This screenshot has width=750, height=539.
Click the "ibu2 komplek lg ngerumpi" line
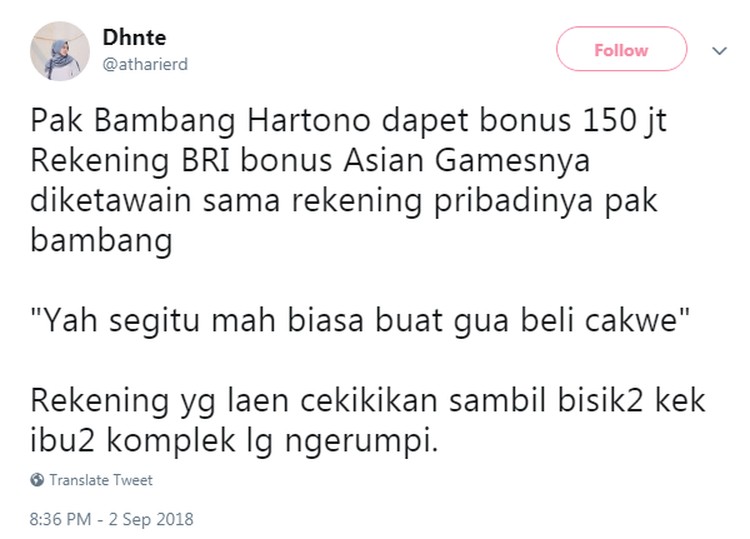(x=234, y=440)
